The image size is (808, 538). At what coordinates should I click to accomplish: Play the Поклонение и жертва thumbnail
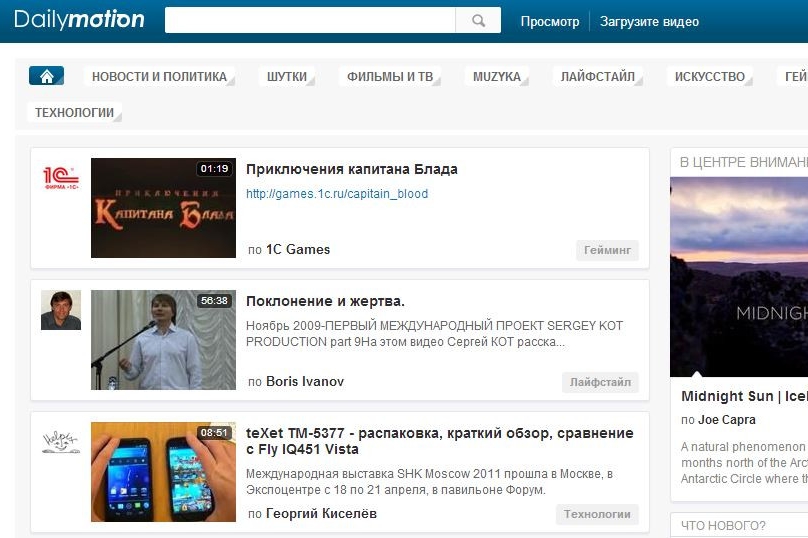click(163, 340)
